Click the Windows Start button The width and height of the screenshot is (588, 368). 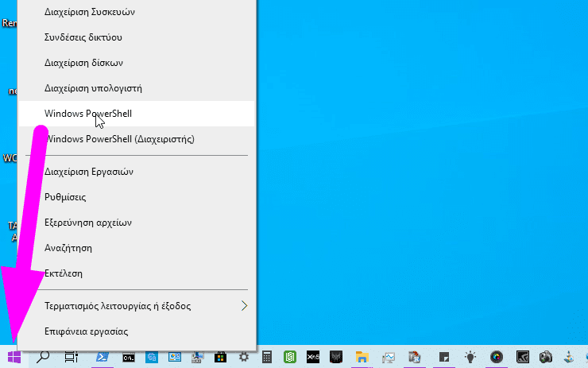[14, 357]
